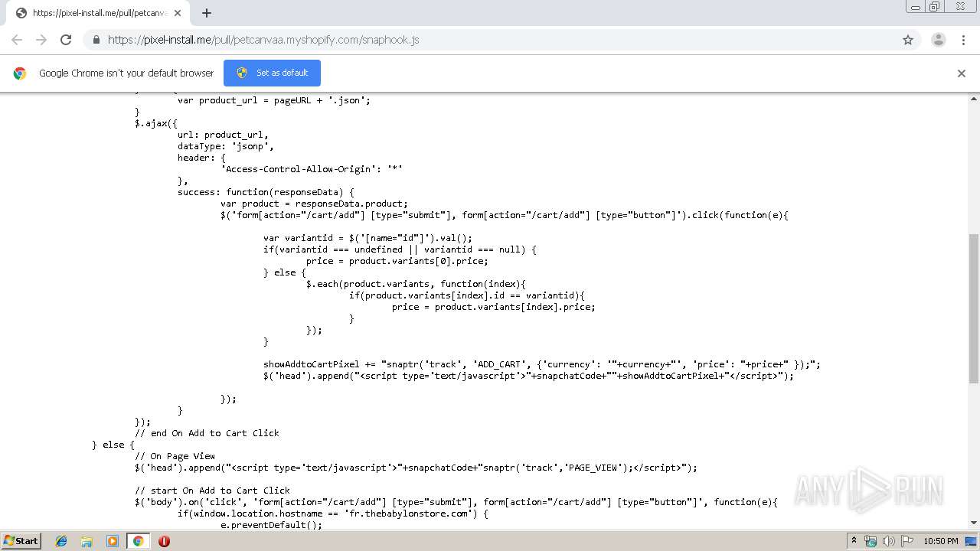The image size is (980, 551).
Task: Open the Windows Start menu
Action: 21,540
